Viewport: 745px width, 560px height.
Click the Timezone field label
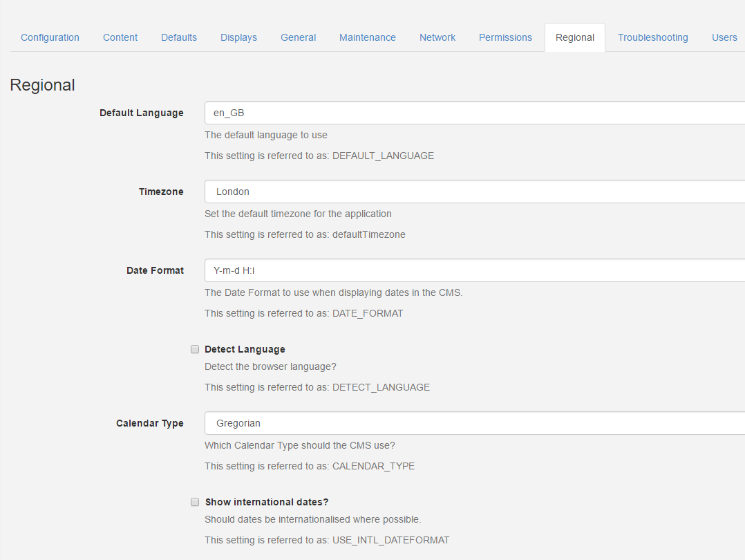(x=161, y=192)
